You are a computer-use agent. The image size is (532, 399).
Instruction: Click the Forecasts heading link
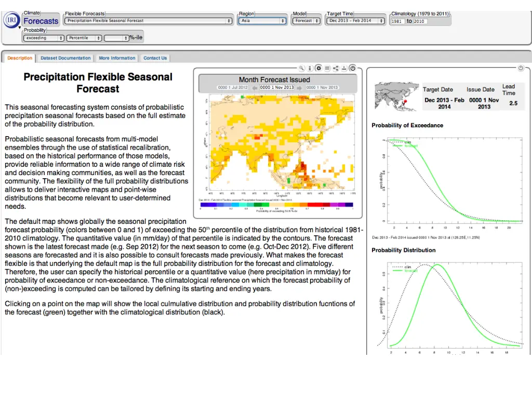pyautogui.click(x=41, y=21)
